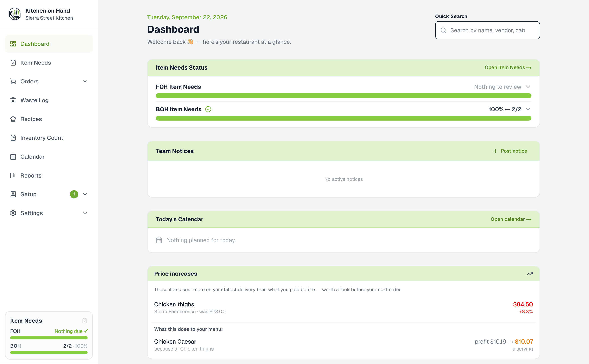Click the Post notice button

tap(510, 151)
